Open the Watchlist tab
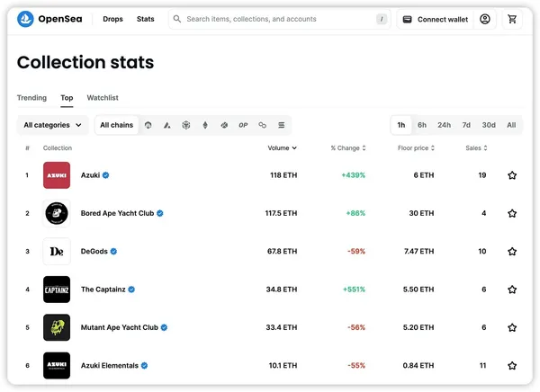 click(103, 98)
